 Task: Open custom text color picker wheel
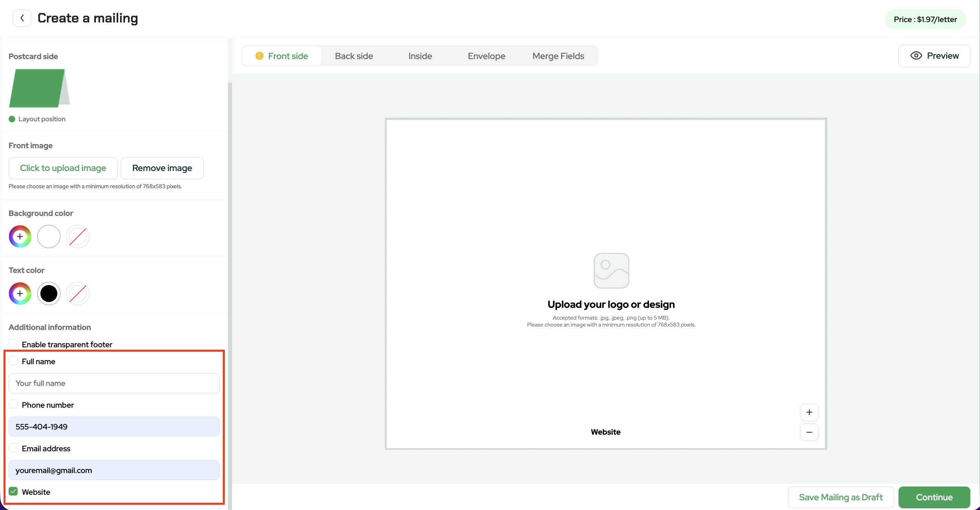pos(20,293)
